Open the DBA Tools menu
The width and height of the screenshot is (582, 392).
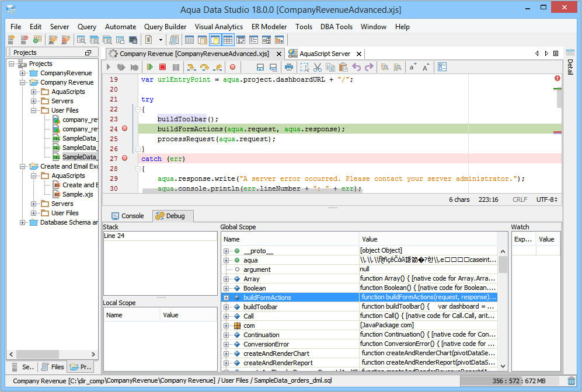(x=336, y=27)
